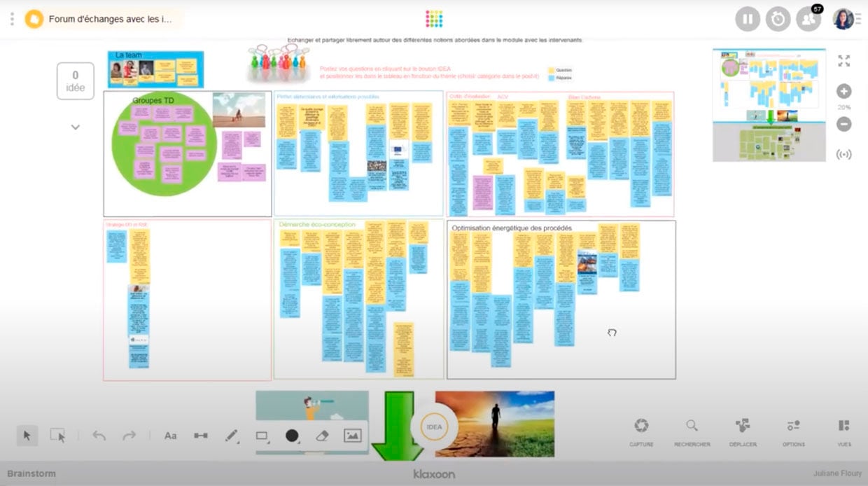The width and height of the screenshot is (868, 486).
Task: Select the Aa text tool
Action: click(x=171, y=436)
